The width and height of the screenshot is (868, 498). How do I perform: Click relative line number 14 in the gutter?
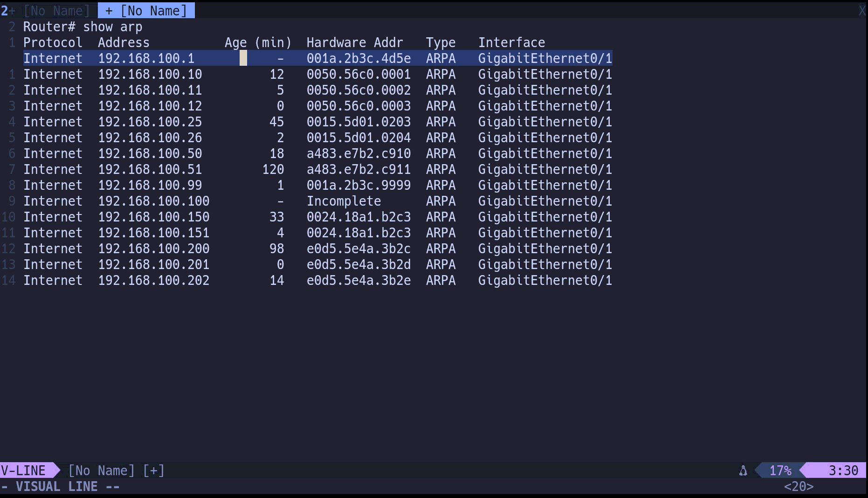[8, 280]
